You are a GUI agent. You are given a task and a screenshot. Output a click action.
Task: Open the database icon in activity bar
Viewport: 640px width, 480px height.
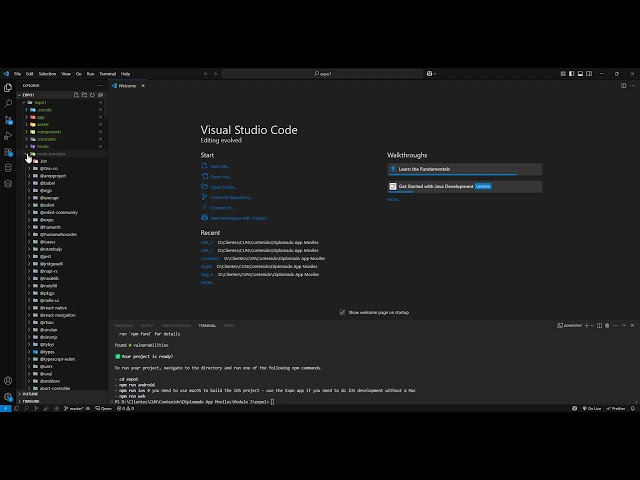[x=8, y=168]
